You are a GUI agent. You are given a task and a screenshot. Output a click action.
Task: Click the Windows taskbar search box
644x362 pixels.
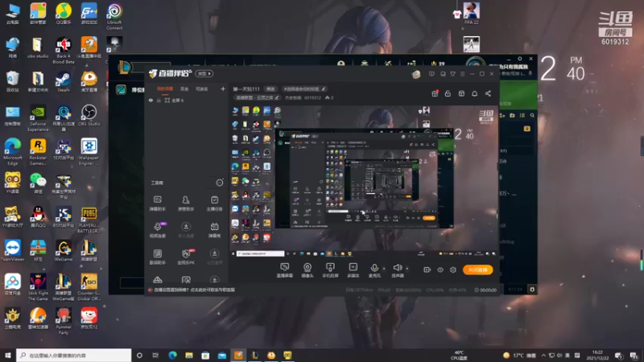[74, 356]
